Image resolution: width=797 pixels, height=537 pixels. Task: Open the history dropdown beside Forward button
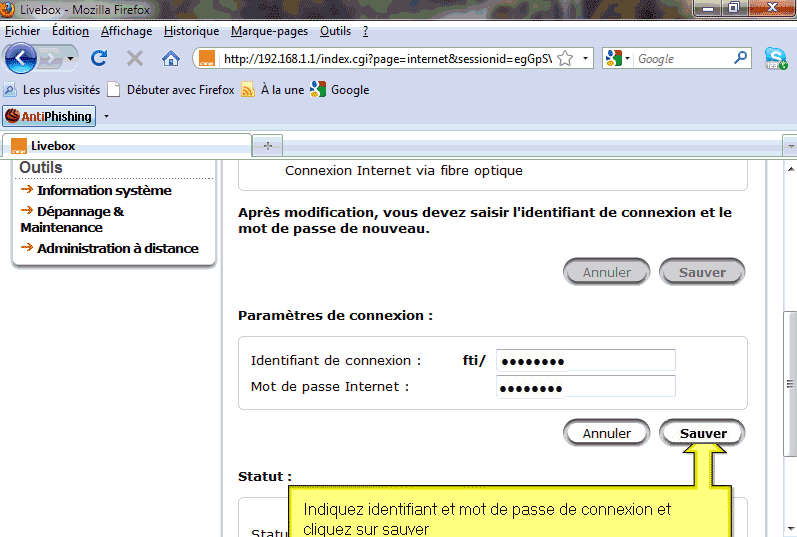(x=71, y=59)
